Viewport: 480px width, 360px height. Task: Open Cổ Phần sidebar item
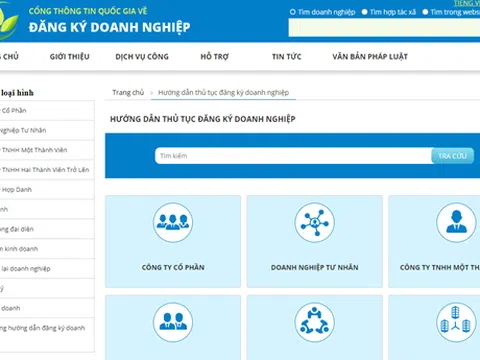[x=47, y=111]
